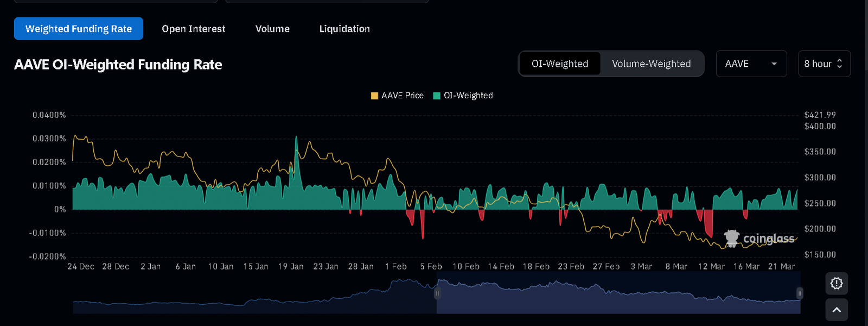The width and height of the screenshot is (868, 326).
Task: Go to the Volume tab
Action: click(272, 29)
